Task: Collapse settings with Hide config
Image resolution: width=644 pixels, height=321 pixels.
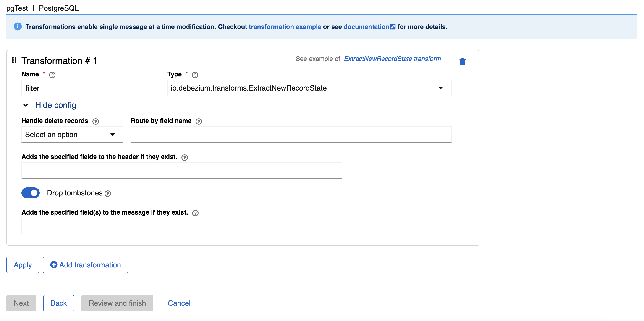Action: click(x=55, y=105)
